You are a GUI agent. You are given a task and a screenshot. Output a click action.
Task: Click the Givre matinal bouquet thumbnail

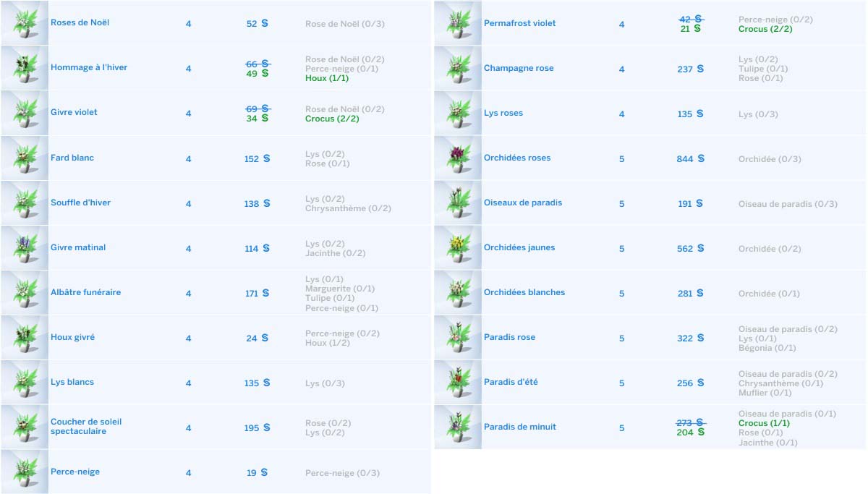[x=24, y=248]
